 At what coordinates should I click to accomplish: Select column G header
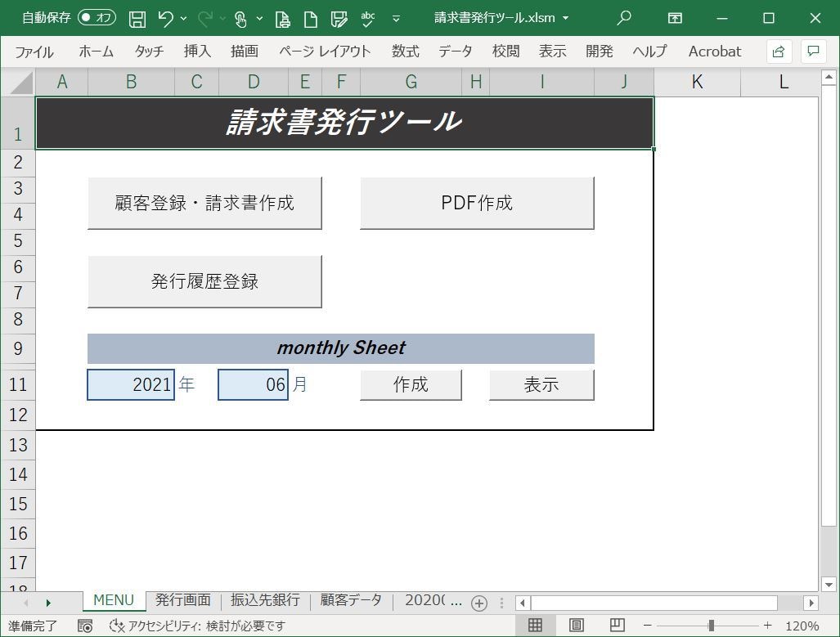pyautogui.click(x=411, y=82)
